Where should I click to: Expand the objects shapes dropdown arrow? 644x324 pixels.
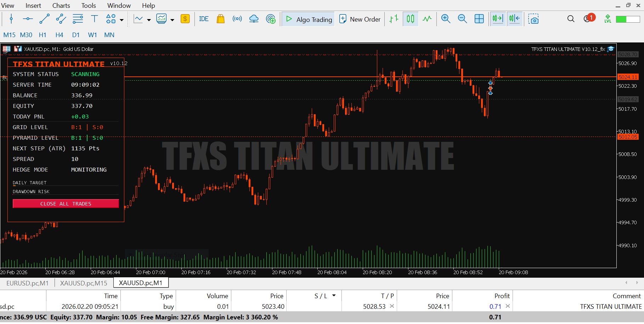(x=122, y=20)
